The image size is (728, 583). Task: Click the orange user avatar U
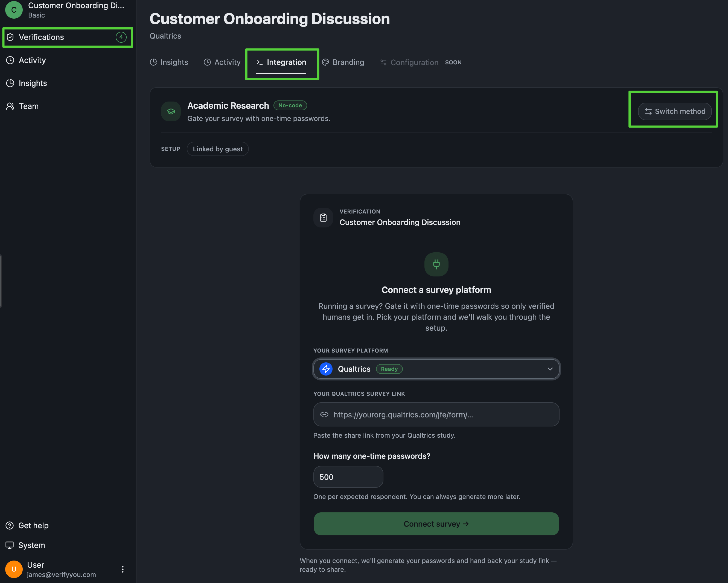14,570
